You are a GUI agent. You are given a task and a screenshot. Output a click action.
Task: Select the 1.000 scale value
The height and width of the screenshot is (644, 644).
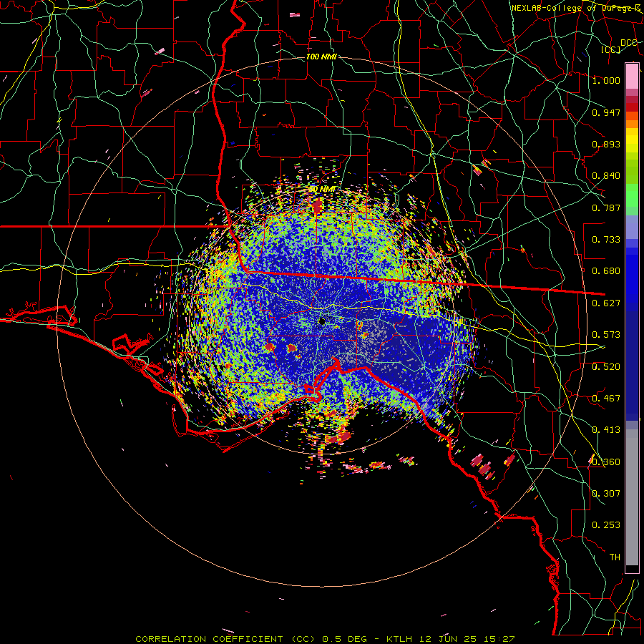point(606,80)
